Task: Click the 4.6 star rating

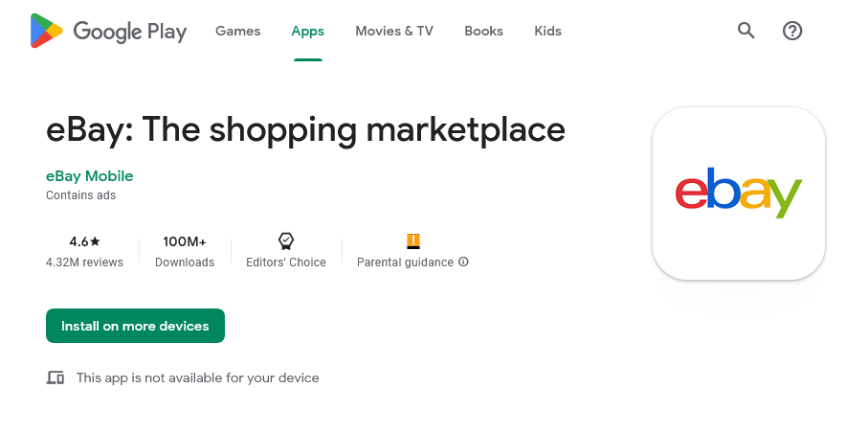Action: tap(85, 241)
